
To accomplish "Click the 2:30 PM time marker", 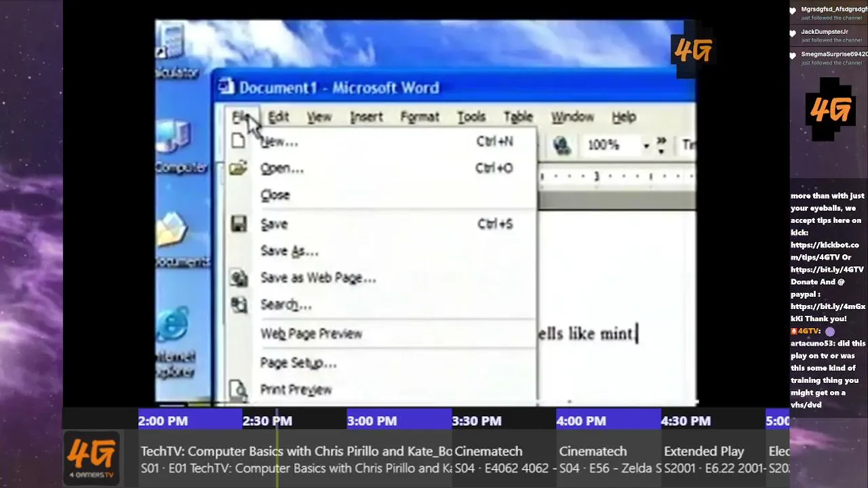I will click(x=267, y=421).
